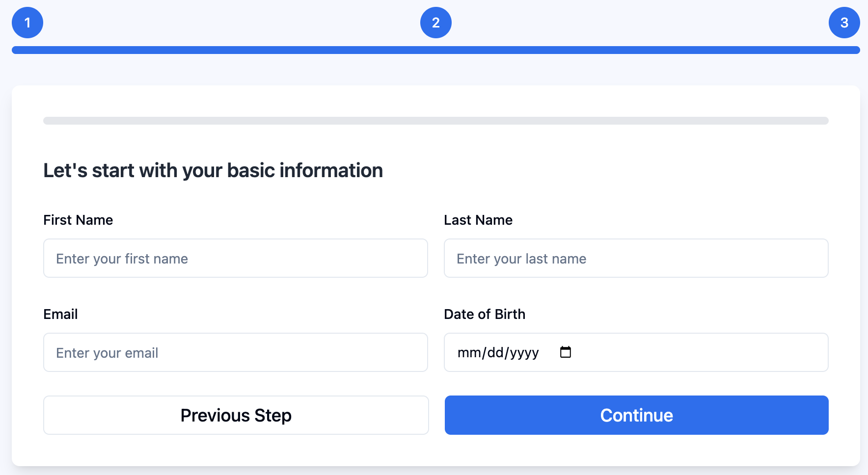
Task: Click the First Name label
Action: (x=78, y=220)
